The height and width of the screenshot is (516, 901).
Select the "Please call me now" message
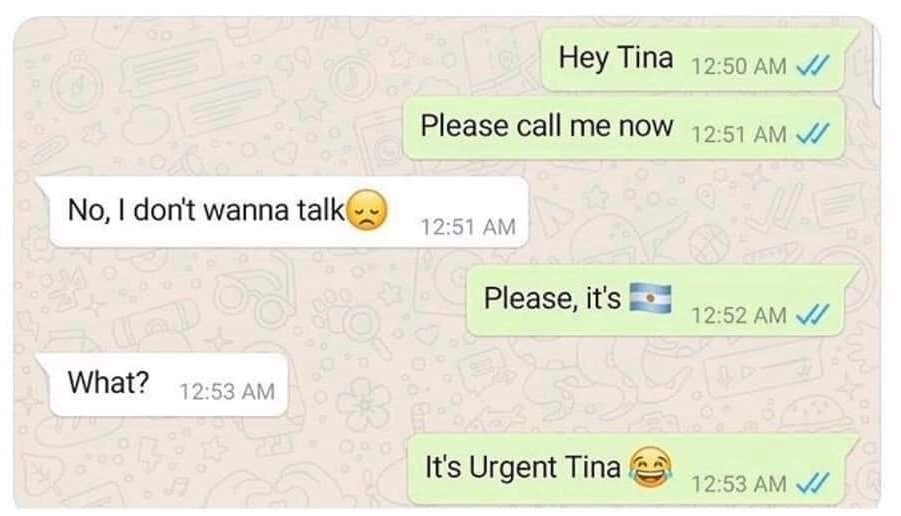click(624, 128)
